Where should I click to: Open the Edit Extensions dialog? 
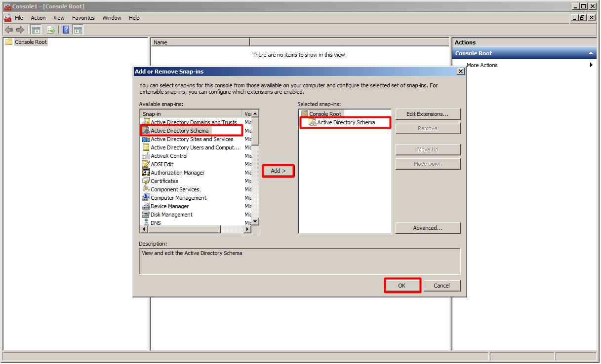(x=427, y=114)
